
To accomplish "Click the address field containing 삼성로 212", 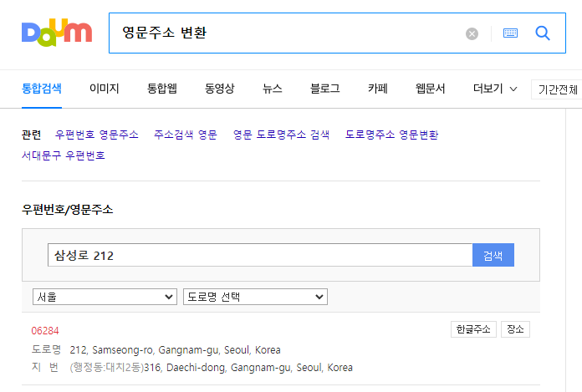I will coord(260,255).
